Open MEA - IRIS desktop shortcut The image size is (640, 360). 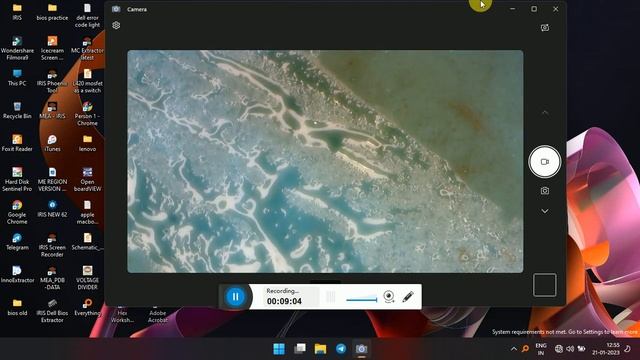coord(52,111)
